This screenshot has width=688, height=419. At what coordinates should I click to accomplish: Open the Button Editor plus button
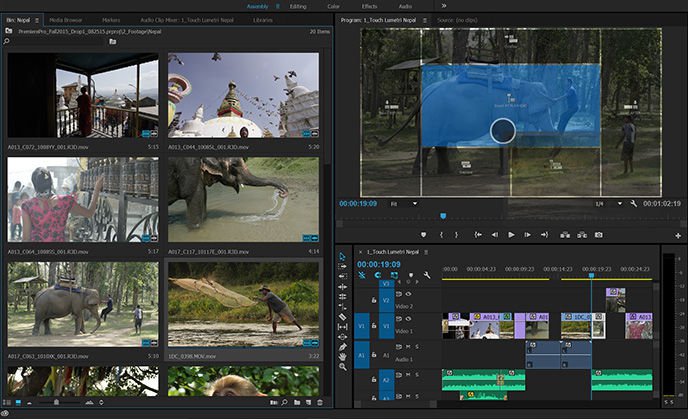click(x=678, y=235)
